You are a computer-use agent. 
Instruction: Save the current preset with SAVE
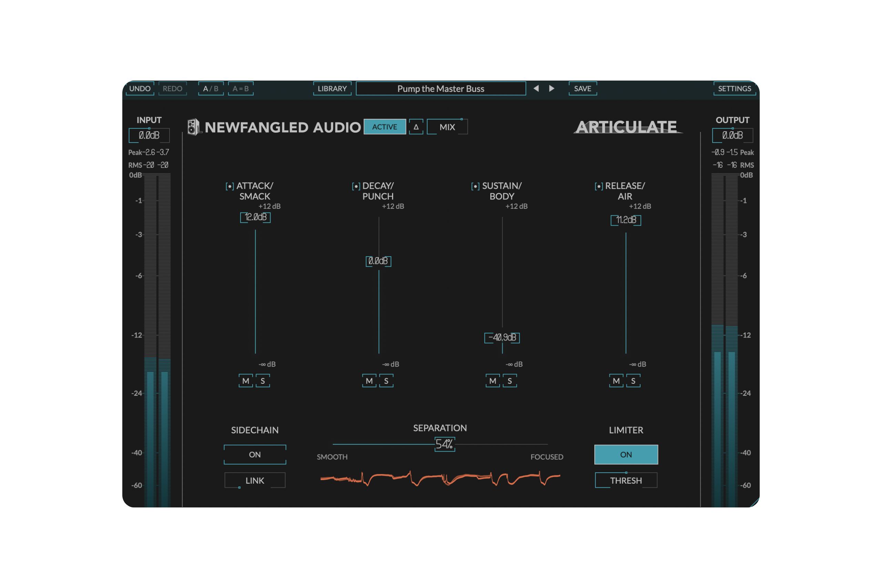(583, 89)
